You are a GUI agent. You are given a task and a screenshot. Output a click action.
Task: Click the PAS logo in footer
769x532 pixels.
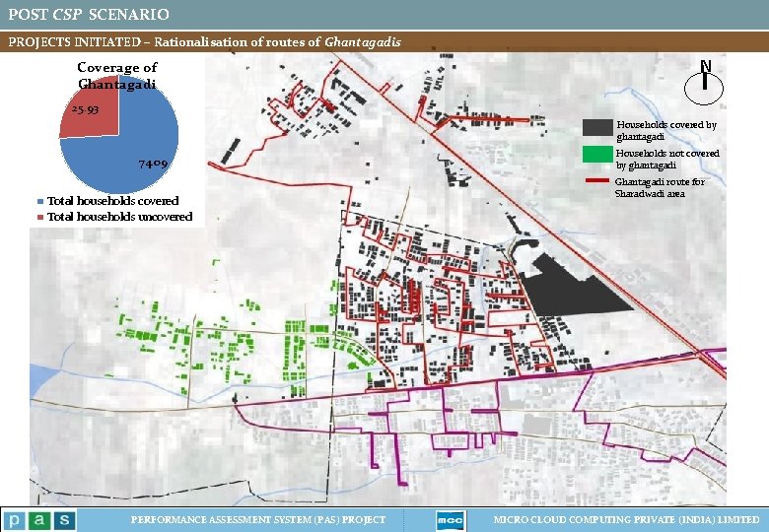click(38, 520)
